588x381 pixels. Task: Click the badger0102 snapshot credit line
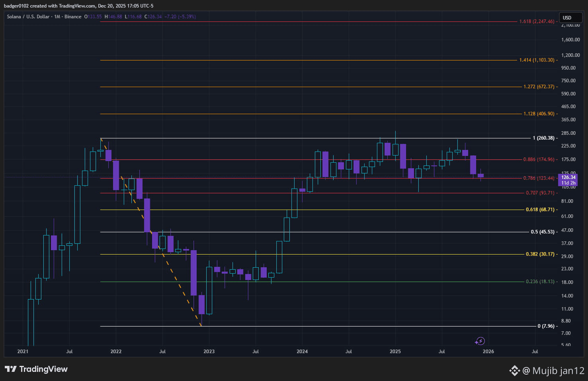click(78, 6)
